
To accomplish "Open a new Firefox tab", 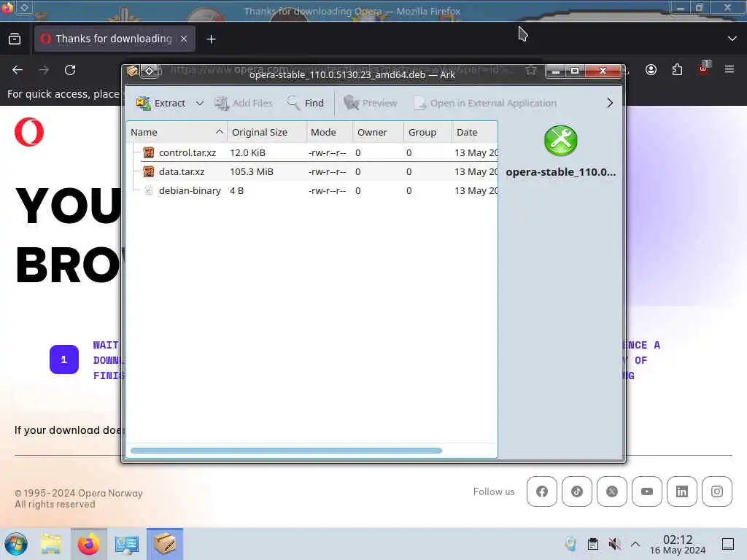I will pos(211,39).
